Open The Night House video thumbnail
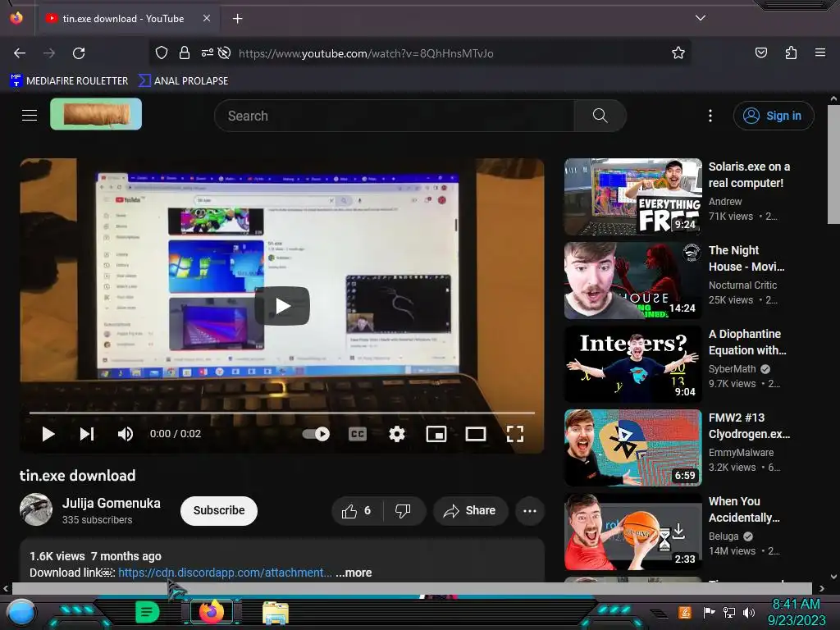 coord(632,281)
